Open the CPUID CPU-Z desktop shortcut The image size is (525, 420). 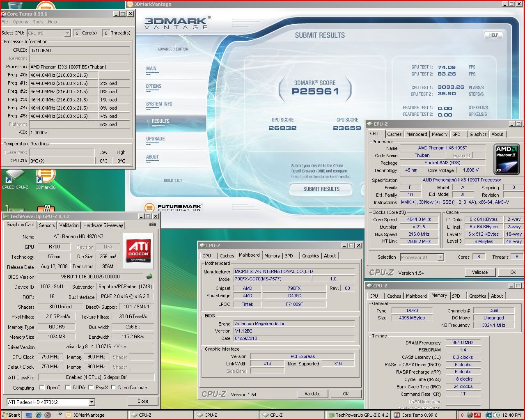coord(15,179)
